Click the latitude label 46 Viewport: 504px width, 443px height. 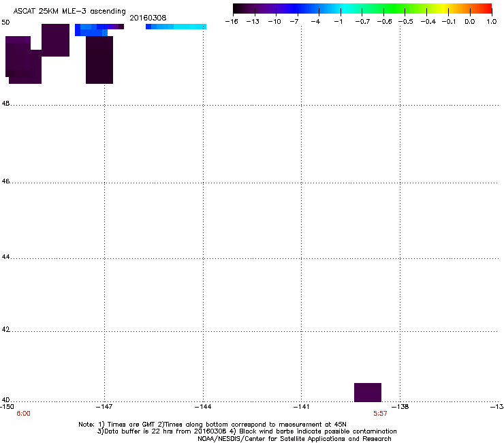[5, 181]
